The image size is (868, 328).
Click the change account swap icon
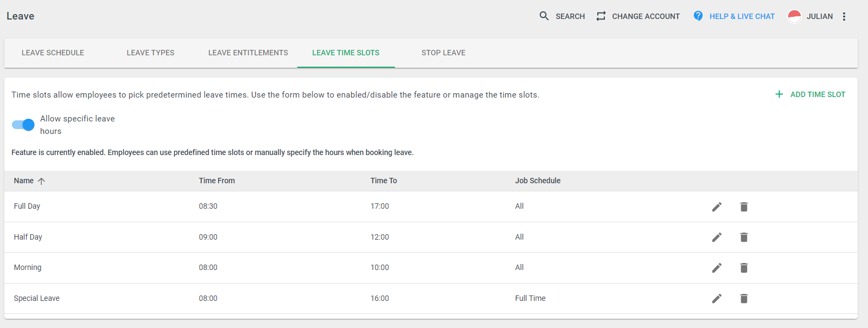point(601,16)
